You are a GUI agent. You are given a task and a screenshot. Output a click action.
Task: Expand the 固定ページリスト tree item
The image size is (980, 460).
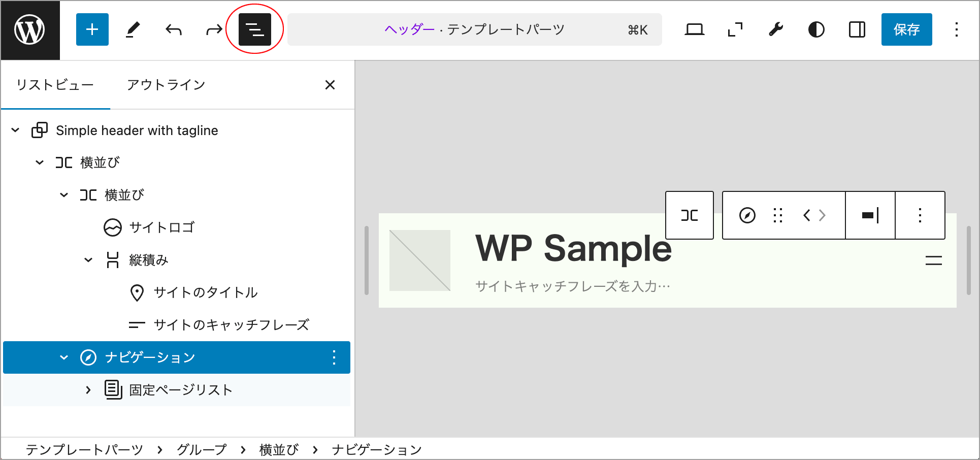(88, 390)
